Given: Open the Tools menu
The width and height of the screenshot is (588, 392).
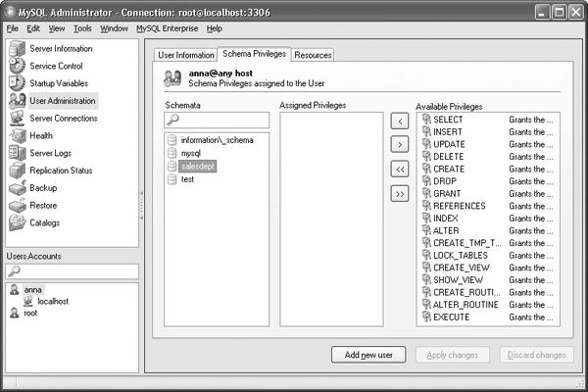Looking at the screenshot, I should click(83, 28).
